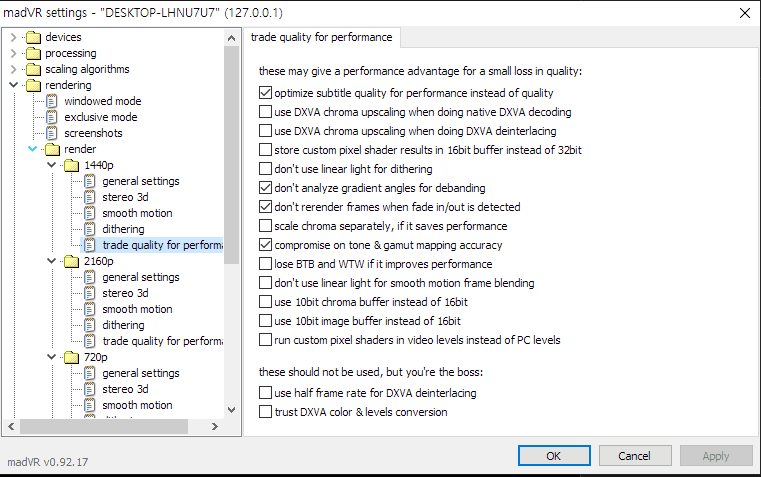Image resolution: width=761 pixels, height=477 pixels.
Task: Click the Cancel button
Action: (x=634, y=456)
